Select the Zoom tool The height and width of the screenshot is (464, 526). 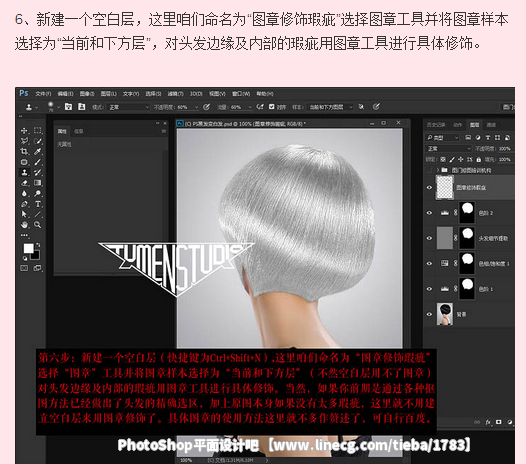38,225
